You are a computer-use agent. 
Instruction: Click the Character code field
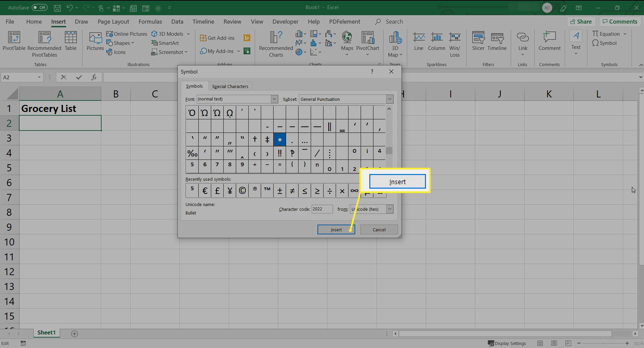pos(322,209)
